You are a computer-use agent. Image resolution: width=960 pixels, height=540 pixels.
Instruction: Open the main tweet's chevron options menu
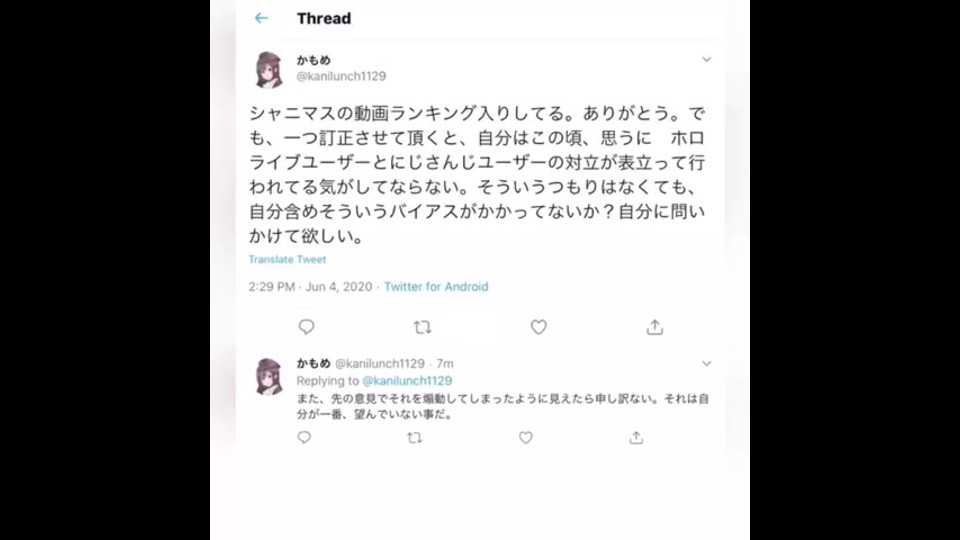point(707,59)
